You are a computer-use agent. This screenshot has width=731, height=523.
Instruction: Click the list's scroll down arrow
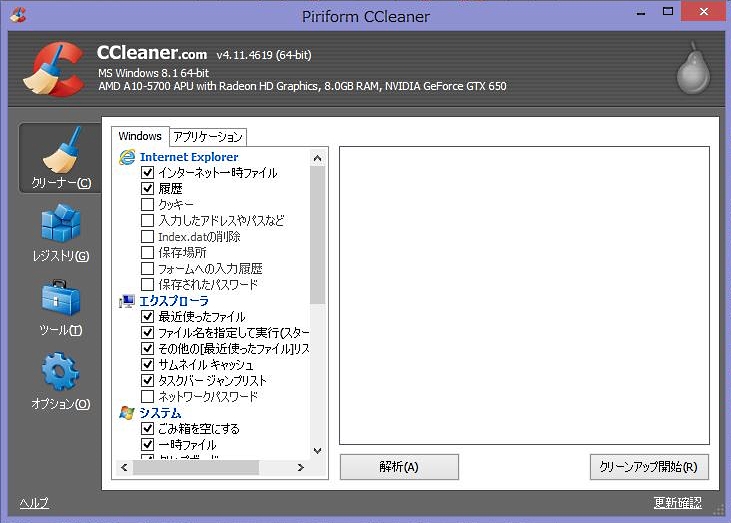tap(317, 451)
